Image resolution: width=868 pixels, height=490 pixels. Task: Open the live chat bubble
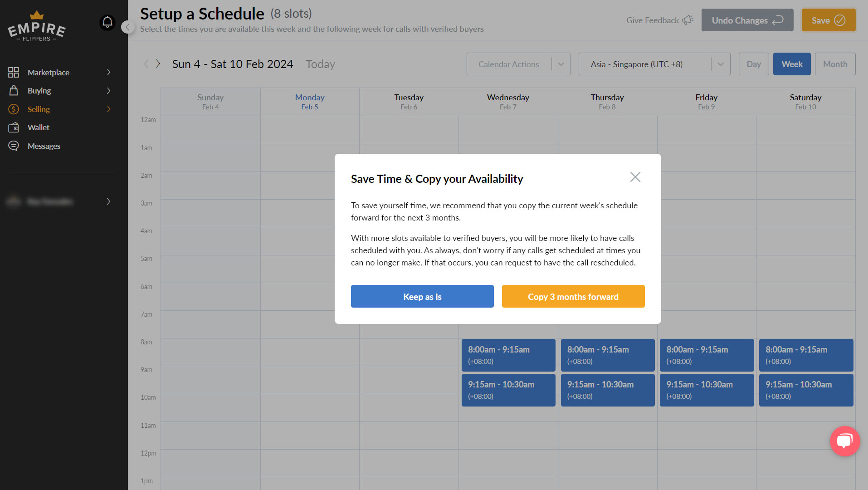(x=844, y=441)
